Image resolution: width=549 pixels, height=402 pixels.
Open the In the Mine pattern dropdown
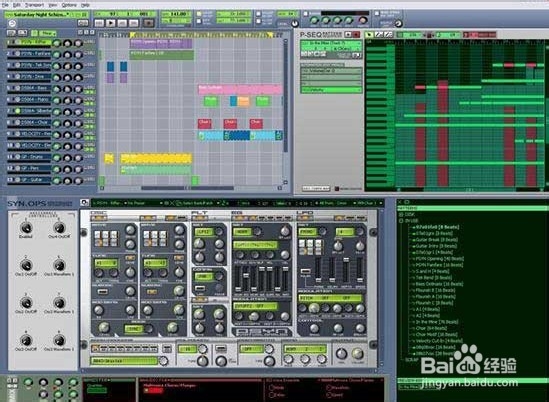click(x=331, y=43)
